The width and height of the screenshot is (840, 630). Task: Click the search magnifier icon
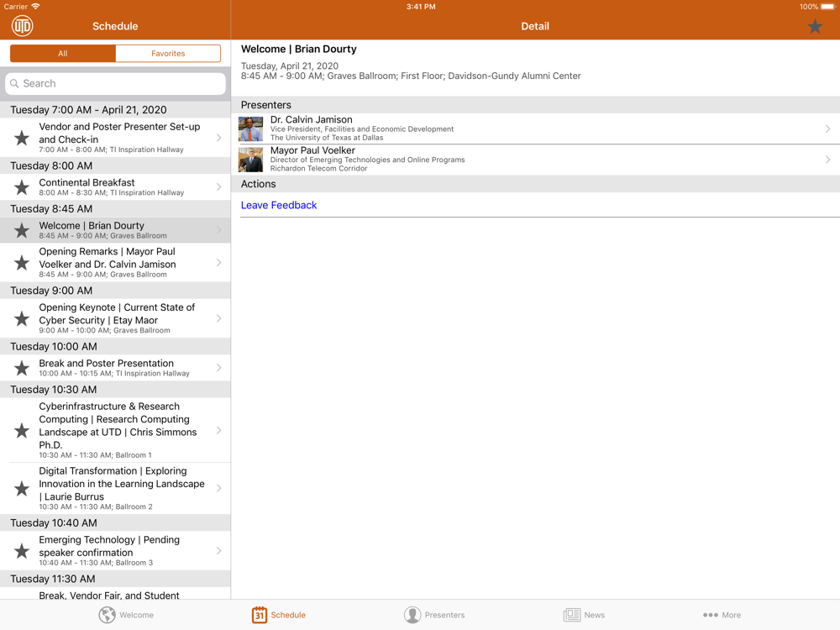click(14, 83)
